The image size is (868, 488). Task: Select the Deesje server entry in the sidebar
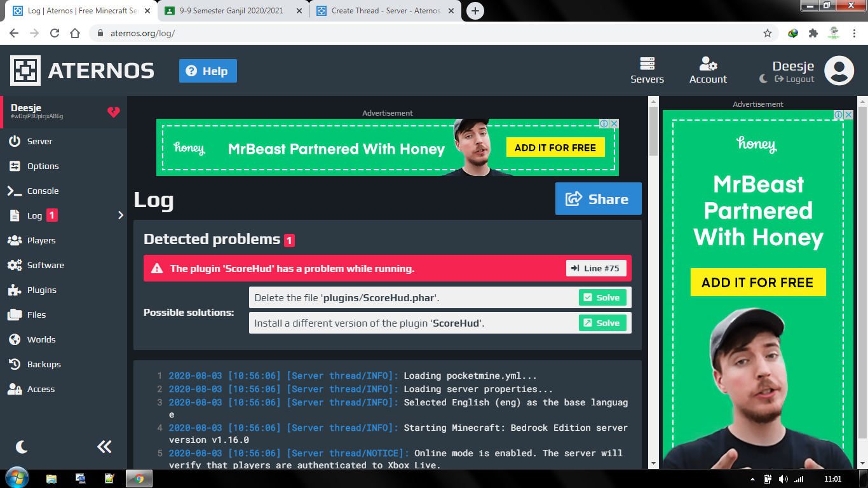point(64,111)
